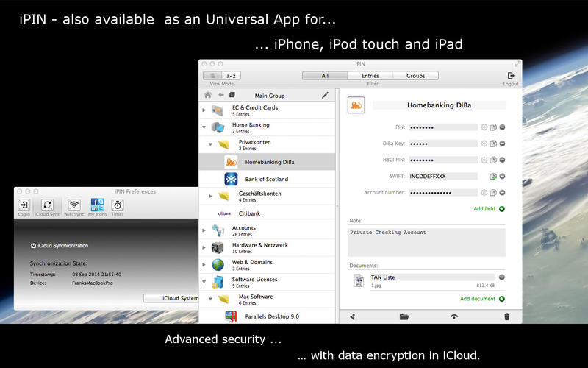Click the Logout icon in the toolbar

[511, 76]
